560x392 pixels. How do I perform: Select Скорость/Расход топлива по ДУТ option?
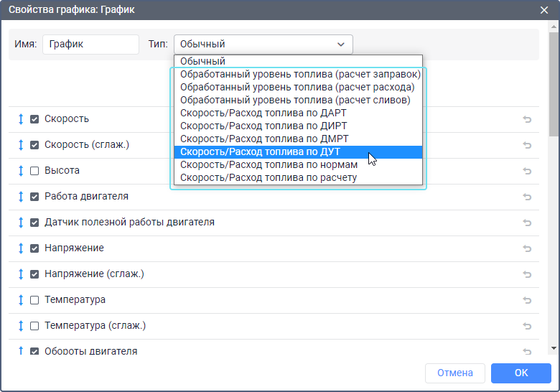pos(260,152)
